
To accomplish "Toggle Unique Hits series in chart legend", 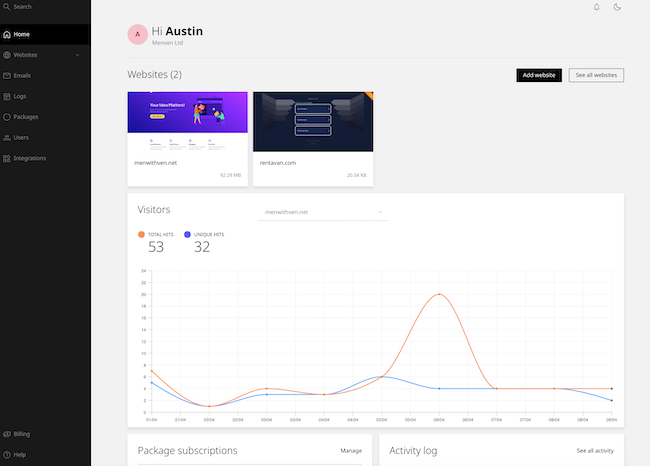I will coord(186,234).
